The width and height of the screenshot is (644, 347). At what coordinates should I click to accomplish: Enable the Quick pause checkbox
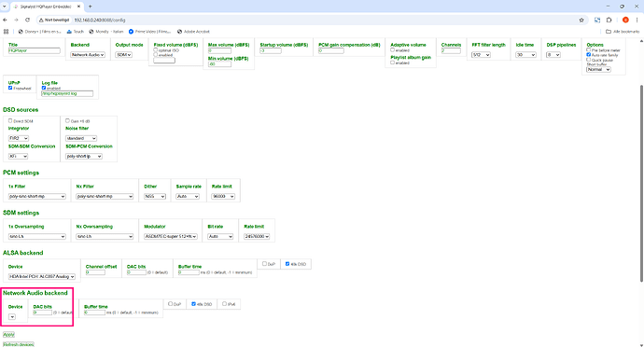[589, 60]
